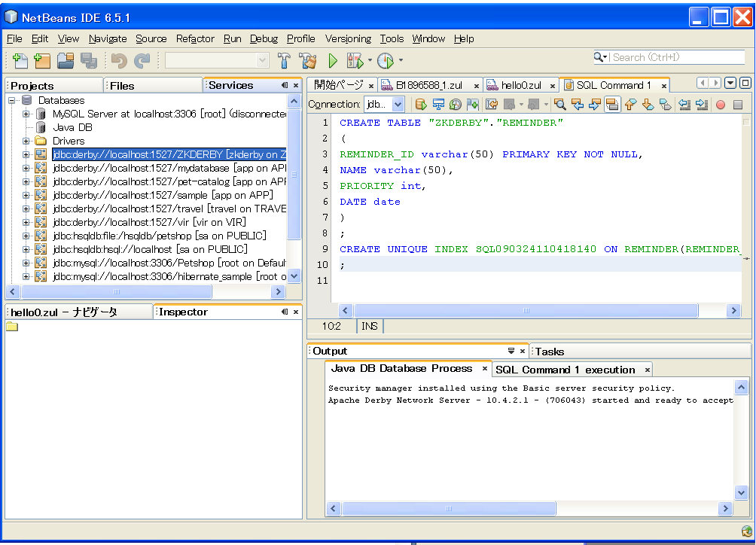Select jdbc:derby travel connection

pyautogui.click(x=169, y=209)
